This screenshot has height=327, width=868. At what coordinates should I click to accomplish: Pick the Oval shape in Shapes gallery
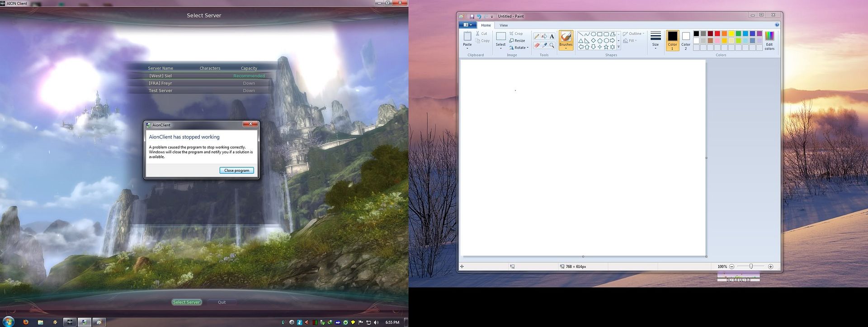point(593,34)
